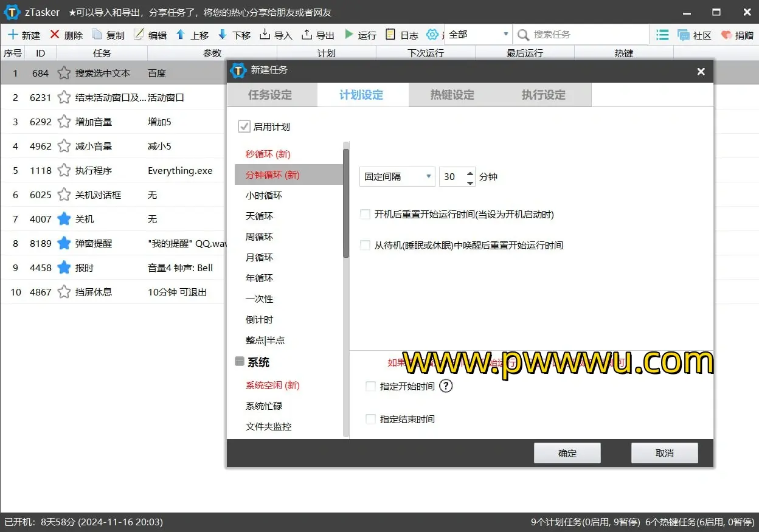This screenshot has height=532, width=759.
Task: Open the 固定间隔 dropdown
Action: [x=397, y=177]
